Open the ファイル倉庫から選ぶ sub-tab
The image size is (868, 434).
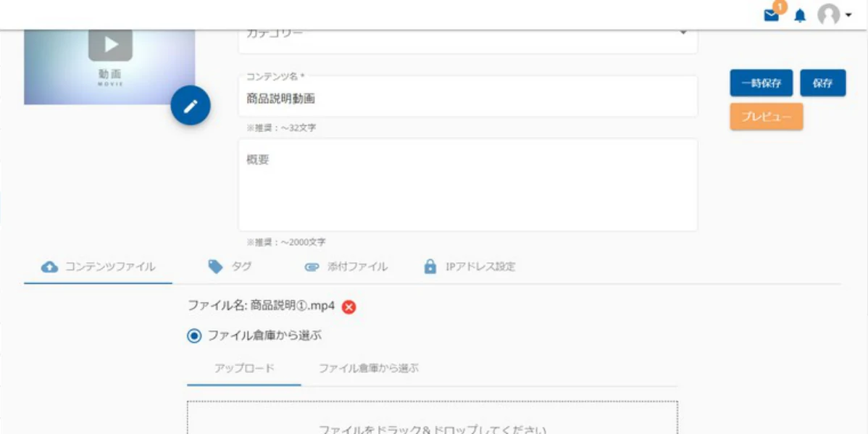368,368
